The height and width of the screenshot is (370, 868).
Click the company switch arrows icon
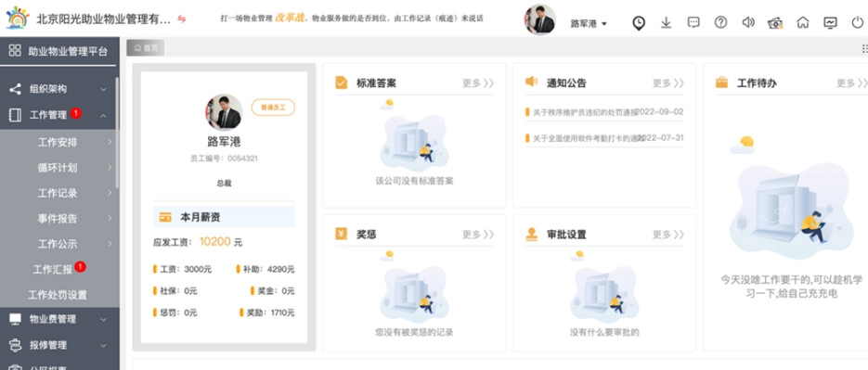[x=182, y=19]
